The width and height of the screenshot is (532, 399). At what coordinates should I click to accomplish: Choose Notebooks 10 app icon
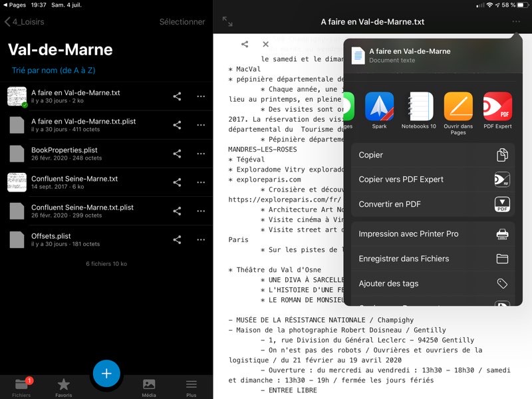[419, 106]
